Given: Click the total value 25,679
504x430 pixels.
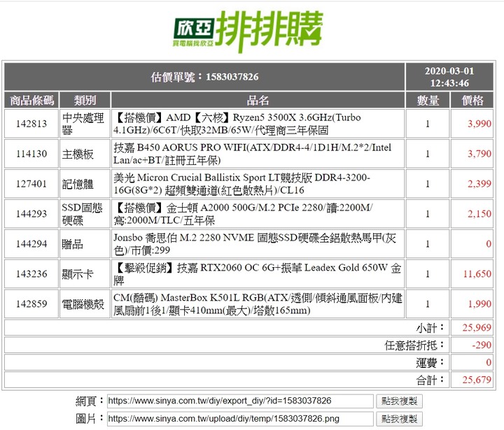Looking at the screenshot, I should click(477, 380).
